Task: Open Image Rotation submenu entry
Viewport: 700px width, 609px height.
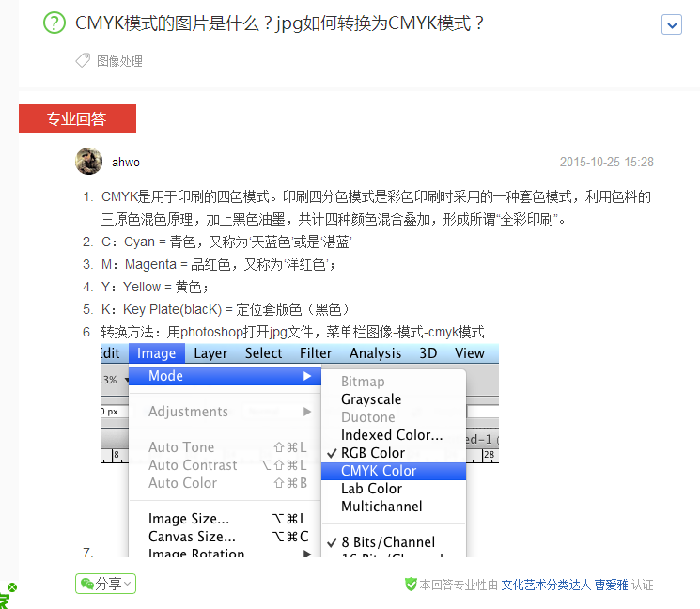Action: [x=225, y=553]
